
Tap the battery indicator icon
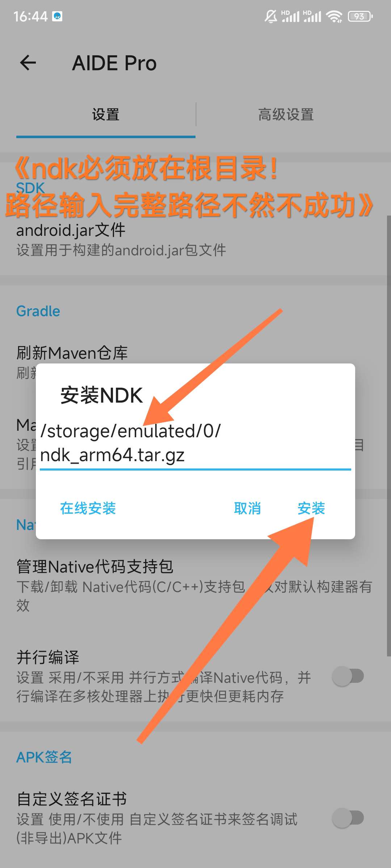[360, 16]
